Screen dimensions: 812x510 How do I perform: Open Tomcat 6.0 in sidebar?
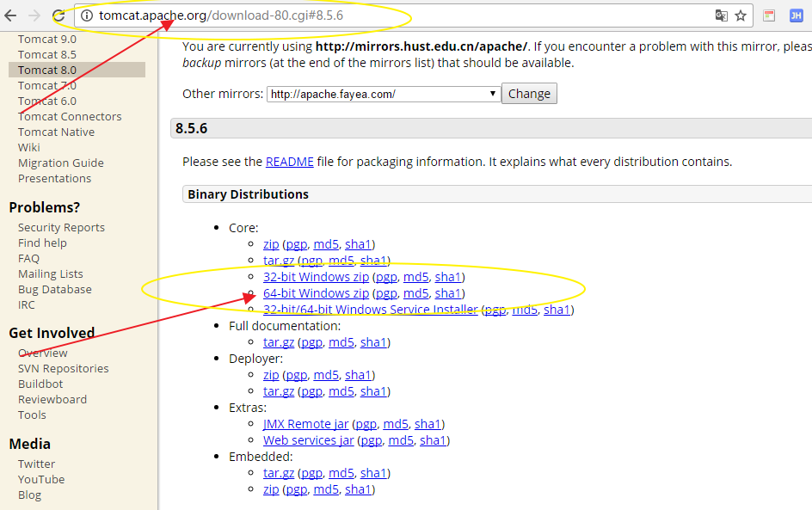pos(47,101)
